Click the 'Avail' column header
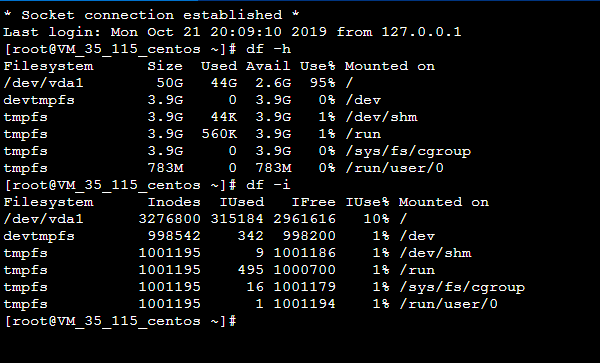Viewport: 600px width, 363px height. click(x=268, y=66)
